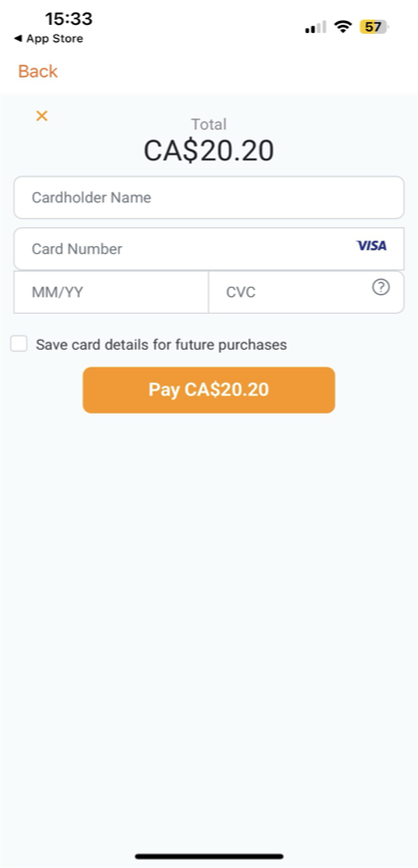The height and width of the screenshot is (868, 418).
Task: Focus the Card Number field
Action: tap(209, 248)
